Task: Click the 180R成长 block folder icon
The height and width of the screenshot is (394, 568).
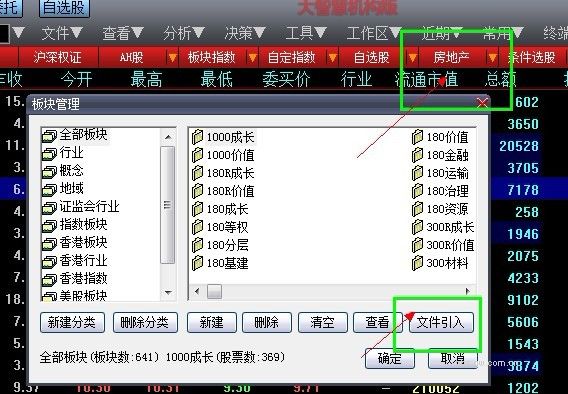Action: coord(197,173)
